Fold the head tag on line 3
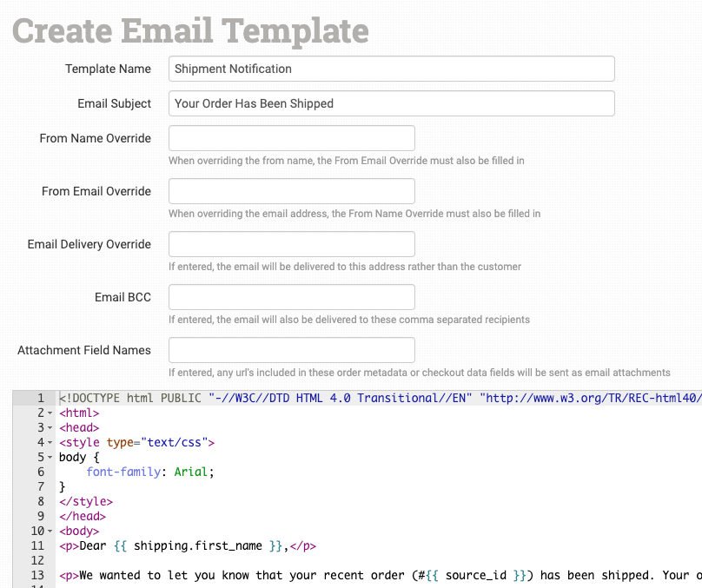 [50, 428]
